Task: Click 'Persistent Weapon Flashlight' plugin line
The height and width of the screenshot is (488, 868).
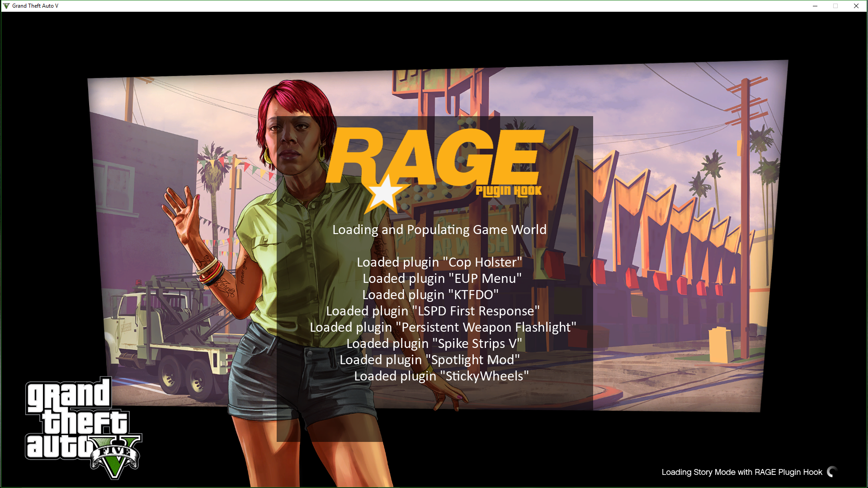Action: point(443,327)
